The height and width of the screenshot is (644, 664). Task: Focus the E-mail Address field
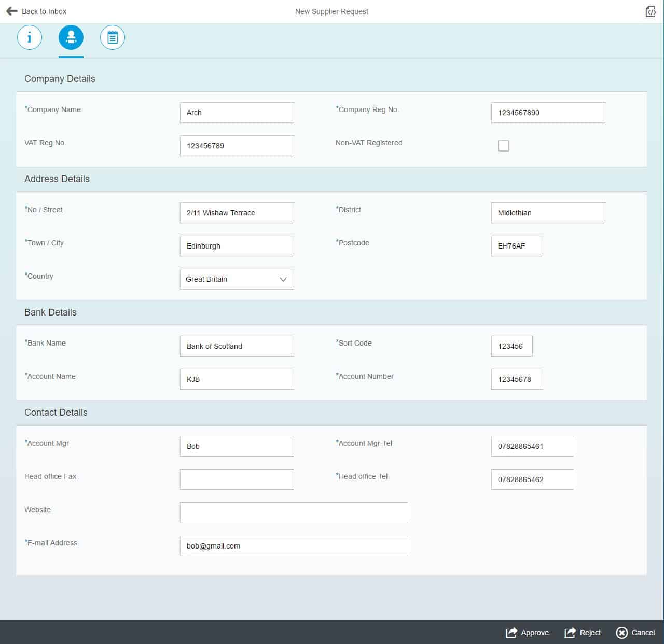click(294, 546)
